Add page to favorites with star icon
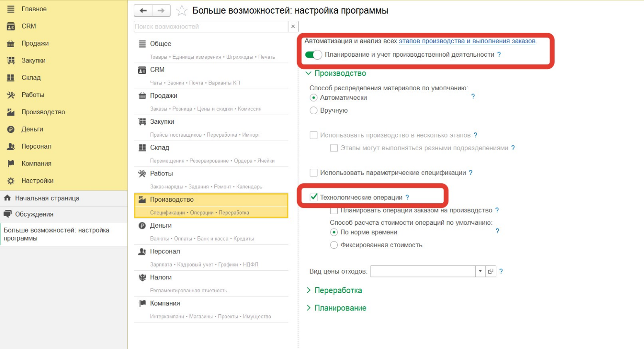This screenshot has width=644, height=349. (182, 11)
